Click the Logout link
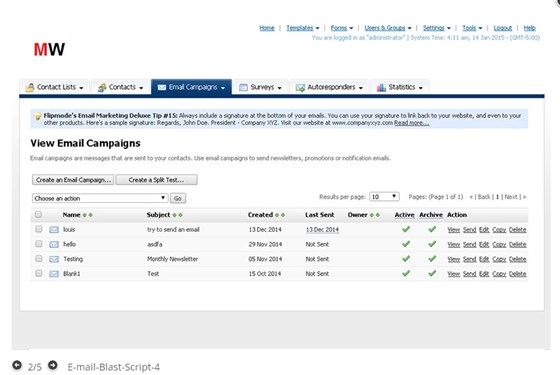 click(502, 28)
